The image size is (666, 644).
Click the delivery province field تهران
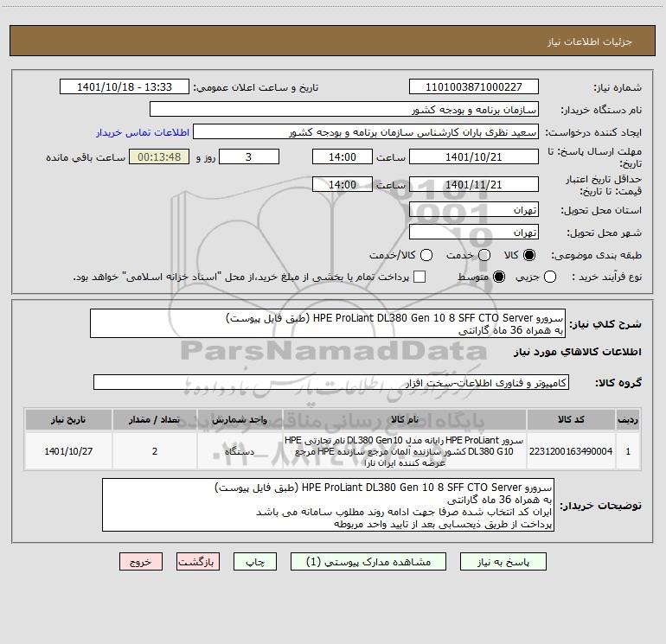tap(474, 209)
